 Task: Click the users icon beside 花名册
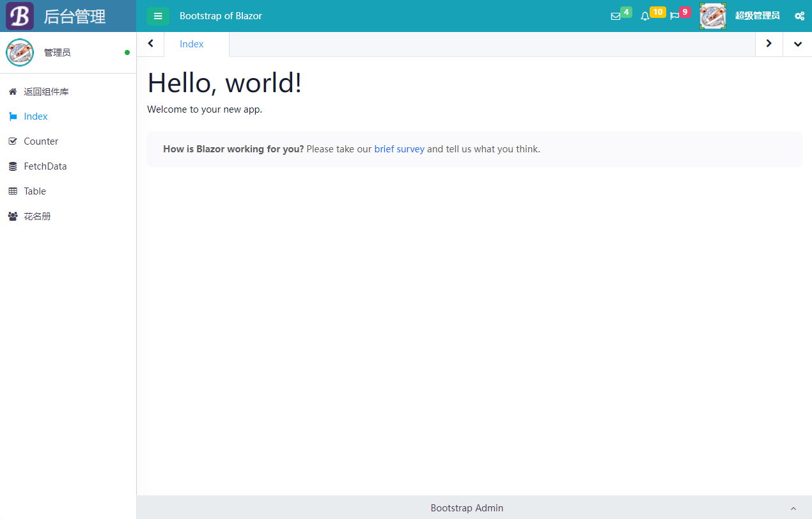[13, 216]
